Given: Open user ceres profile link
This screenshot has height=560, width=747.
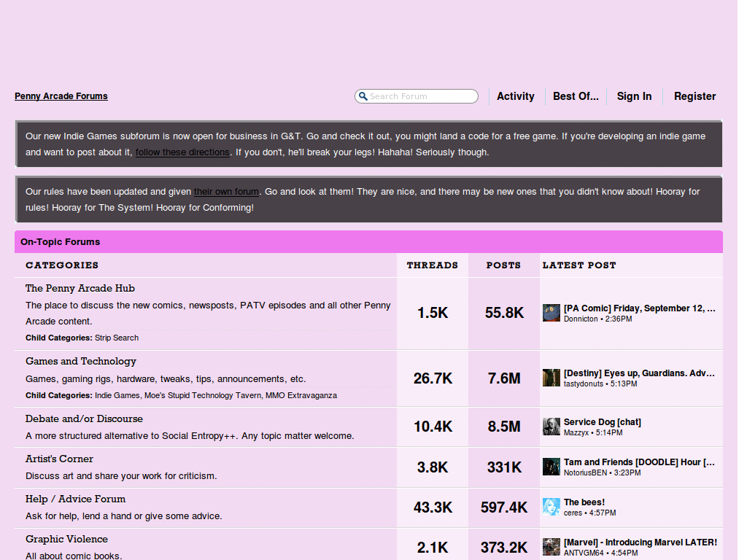Looking at the screenshot, I should 573,513.
